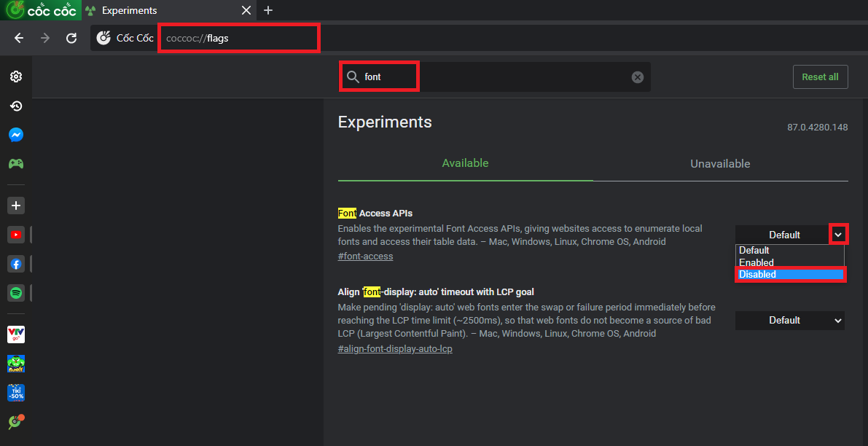Open the Gunny game sidebar icon
868x446 pixels.
point(16,364)
